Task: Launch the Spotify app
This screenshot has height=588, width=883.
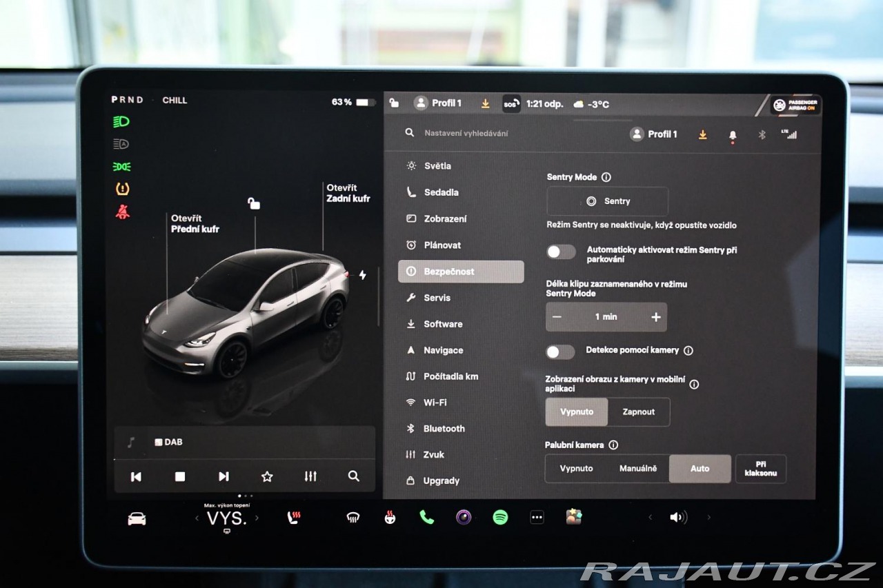Action: pyautogui.click(x=500, y=517)
